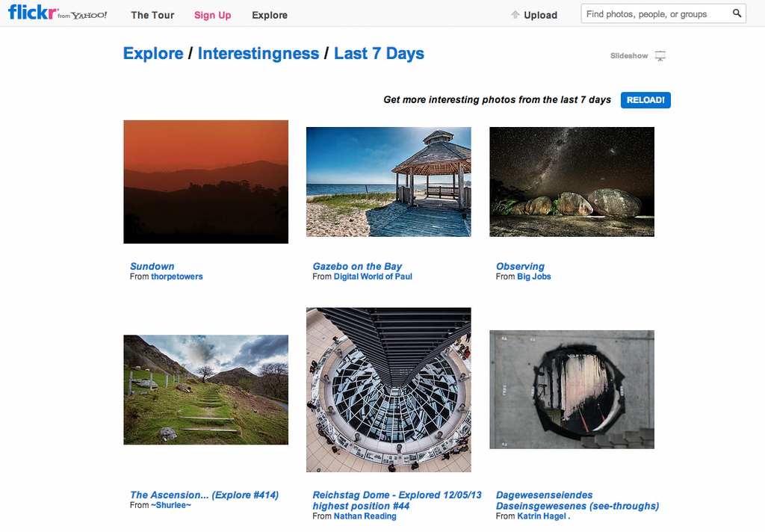The image size is (765, 532).
Task: Click the search magnifier icon
Action: point(737,13)
